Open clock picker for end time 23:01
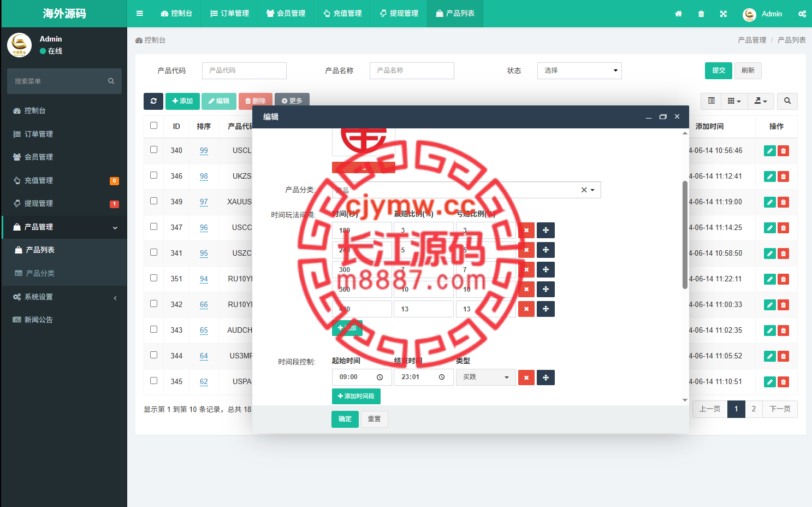Viewport: 812px width, 507px height. click(x=442, y=378)
